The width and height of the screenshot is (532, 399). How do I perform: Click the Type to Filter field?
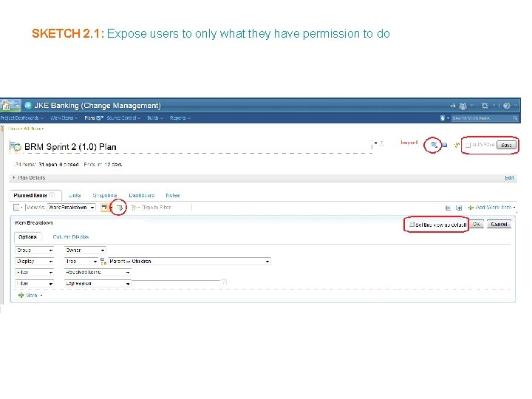click(166, 208)
